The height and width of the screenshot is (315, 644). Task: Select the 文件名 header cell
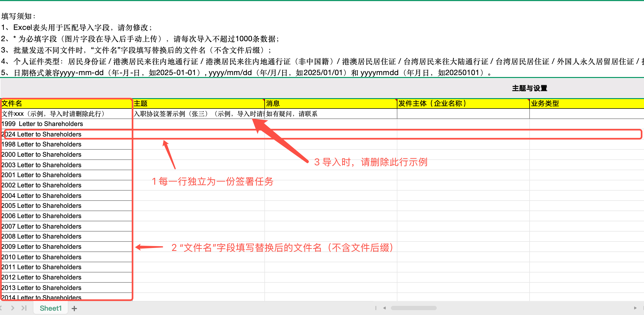coord(66,104)
